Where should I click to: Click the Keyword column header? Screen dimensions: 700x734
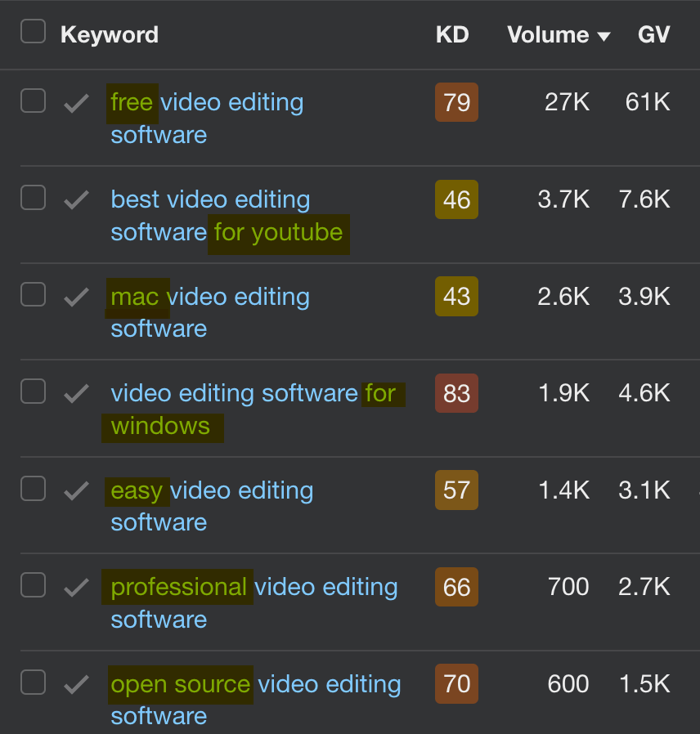point(110,34)
